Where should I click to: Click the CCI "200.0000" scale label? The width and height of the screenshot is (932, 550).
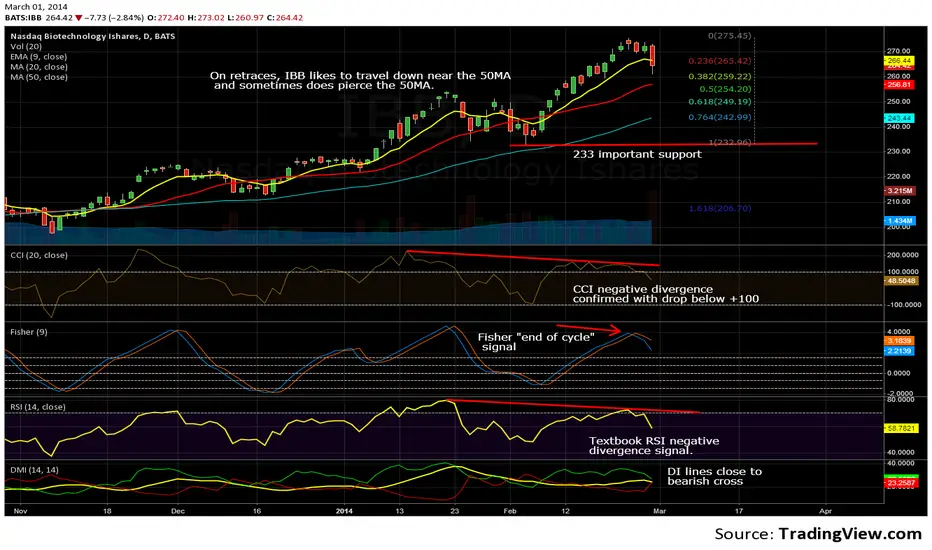[x=902, y=255]
